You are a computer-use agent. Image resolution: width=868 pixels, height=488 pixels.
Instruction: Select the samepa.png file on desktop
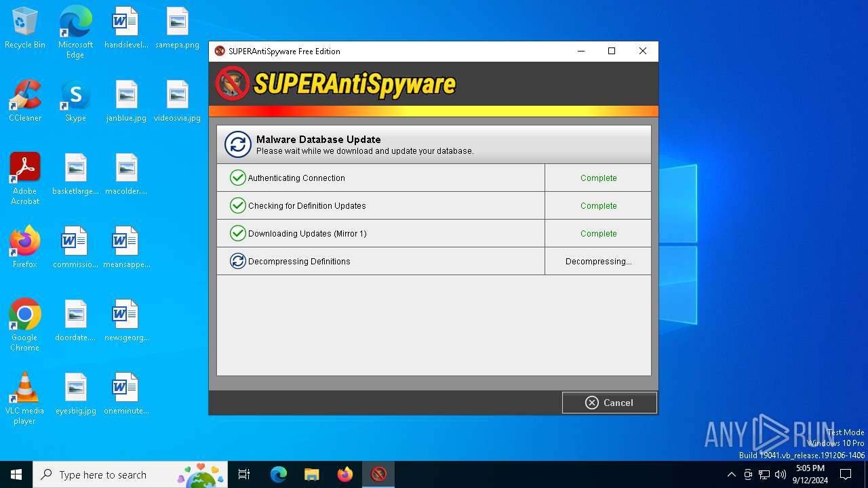pyautogui.click(x=177, y=28)
